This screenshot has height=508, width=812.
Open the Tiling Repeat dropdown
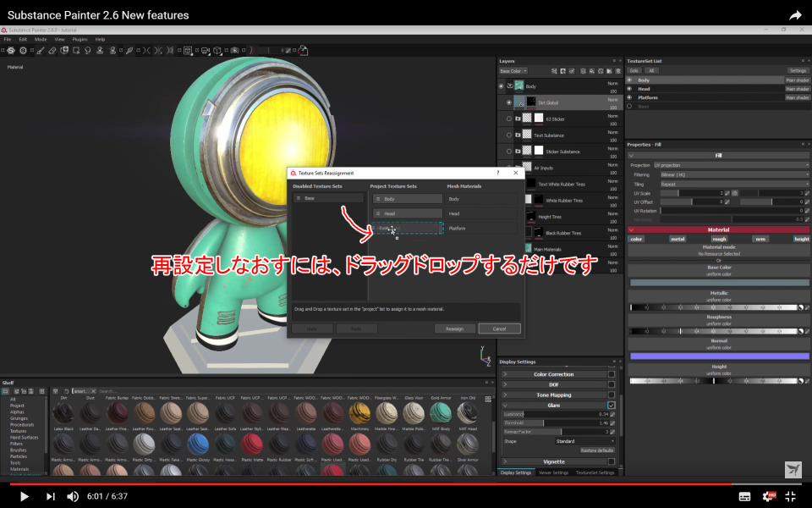(734, 184)
